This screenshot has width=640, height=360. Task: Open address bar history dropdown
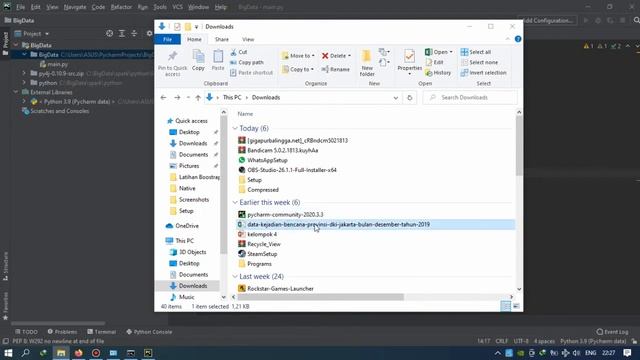pos(396,98)
